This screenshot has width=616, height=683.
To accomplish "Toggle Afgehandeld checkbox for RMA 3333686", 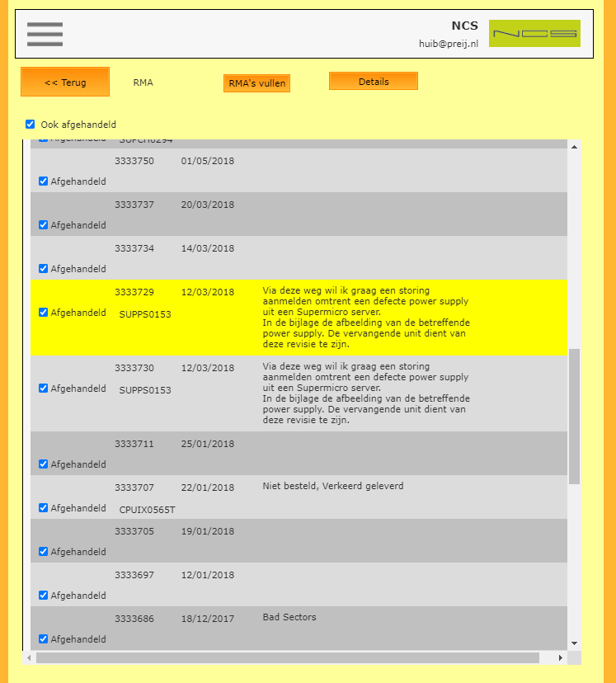I will [x=43, y=638].
